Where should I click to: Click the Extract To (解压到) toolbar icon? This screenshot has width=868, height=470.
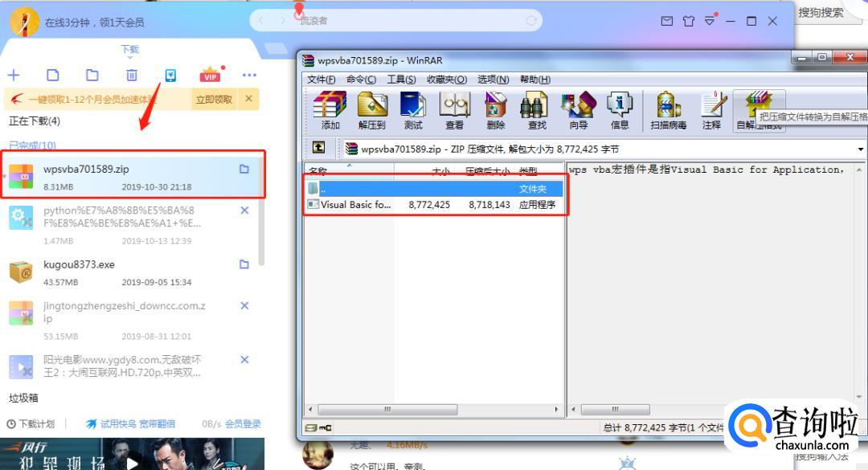click(x=371, y=111)
